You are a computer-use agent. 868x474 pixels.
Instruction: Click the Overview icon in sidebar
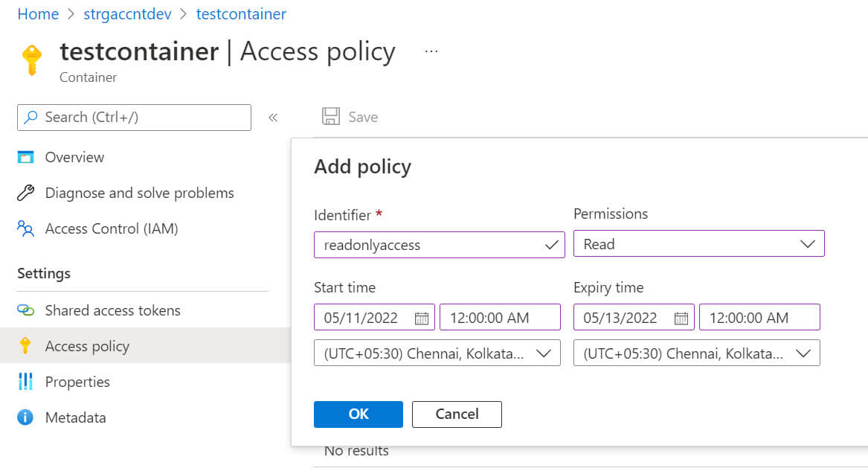26,157
